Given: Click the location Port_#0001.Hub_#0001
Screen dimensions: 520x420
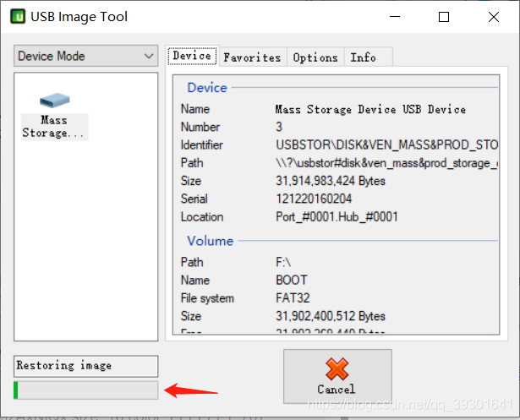Looking at the screenshot, I should pyautogui.click(x=337, y=217).
